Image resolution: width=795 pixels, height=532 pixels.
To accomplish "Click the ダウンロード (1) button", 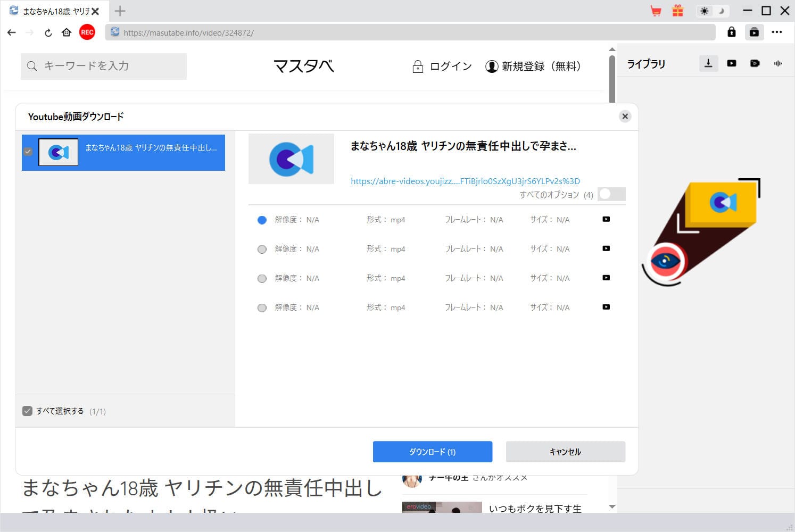I will click(x=433, y=452).
